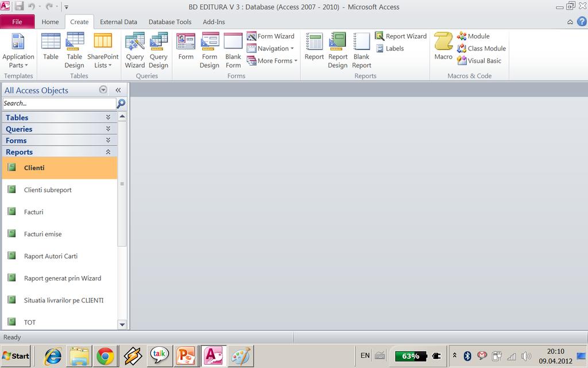Viewport: 588px width, 368px height.
Task: Click the navigation pane Search box
Action: 59,103
